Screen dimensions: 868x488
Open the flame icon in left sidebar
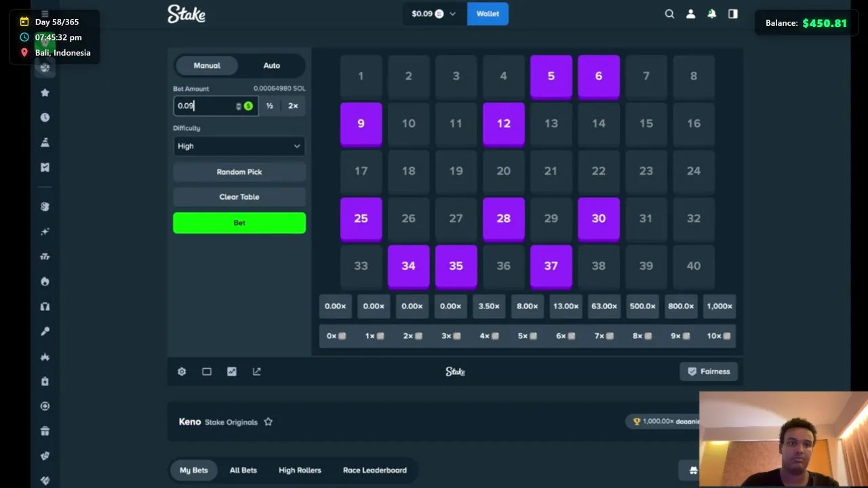point(45,281)
